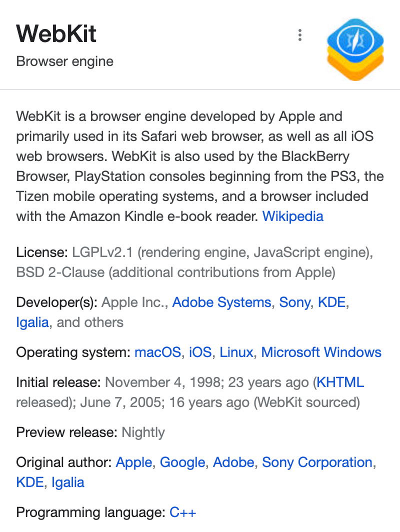Open the three-dot more options menu
The width and height of the screenshot is (400, 532).
299,35
